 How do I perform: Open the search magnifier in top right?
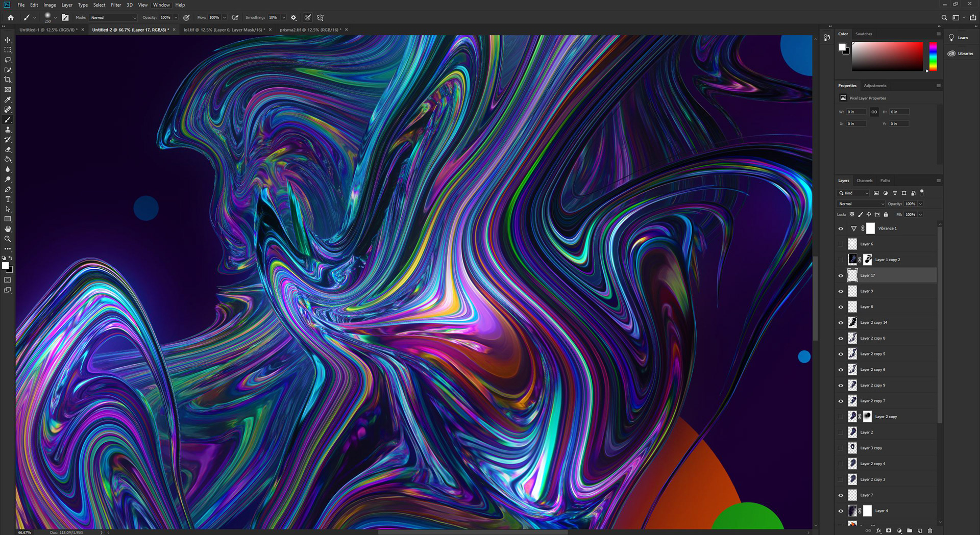click(x=944, y=17)
